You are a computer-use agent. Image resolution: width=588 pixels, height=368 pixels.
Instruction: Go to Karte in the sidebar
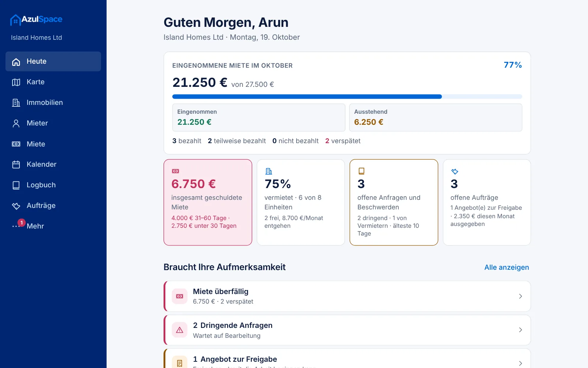tap(53, 82)
